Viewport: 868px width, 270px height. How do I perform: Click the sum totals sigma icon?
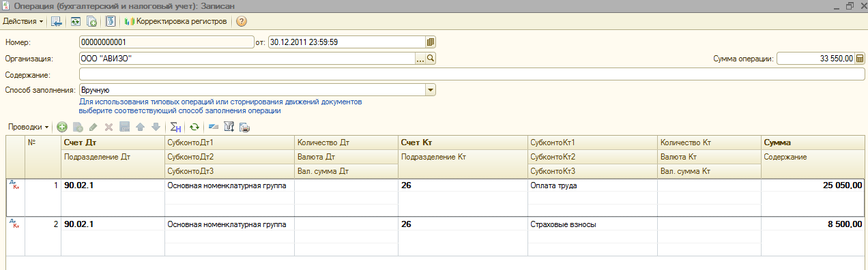point(175,127)
